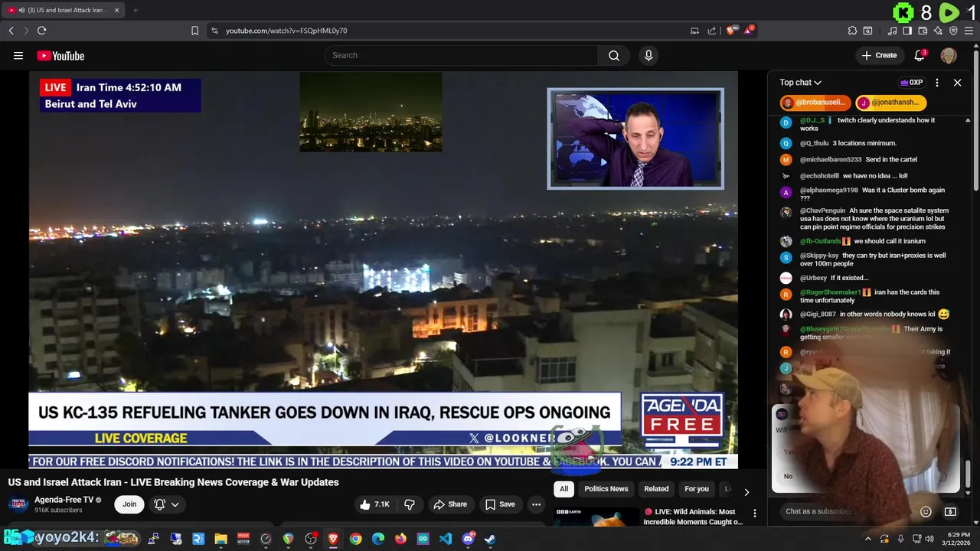
Task: Open chat options three-dot menu
Action: [937, 83]
